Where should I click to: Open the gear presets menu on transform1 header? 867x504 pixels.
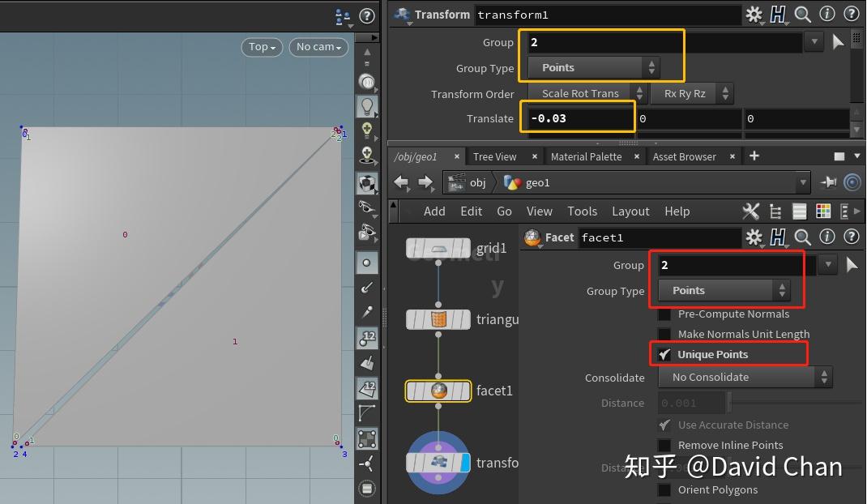[754, 14]
